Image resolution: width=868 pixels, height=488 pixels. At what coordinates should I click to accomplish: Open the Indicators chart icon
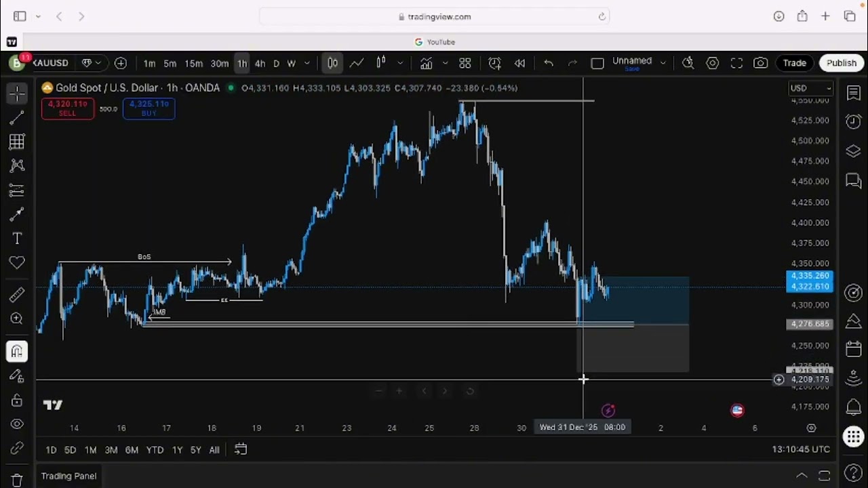coord(426,63)
